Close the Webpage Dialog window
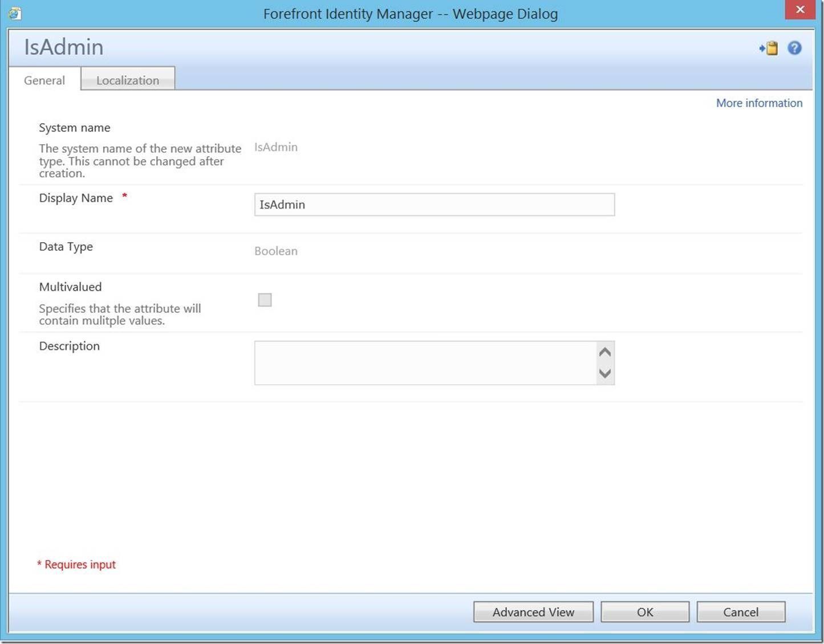 click(800, 10)
